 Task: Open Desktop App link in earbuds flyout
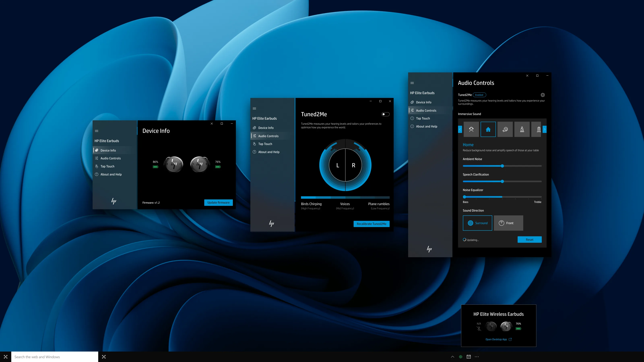[498, 339]
